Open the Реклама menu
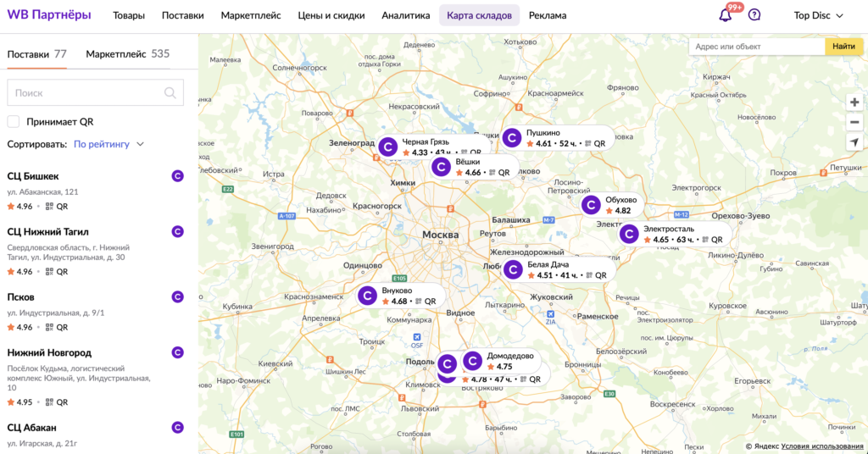Viewport: 868px width, 454px height. tap(548, 15)
